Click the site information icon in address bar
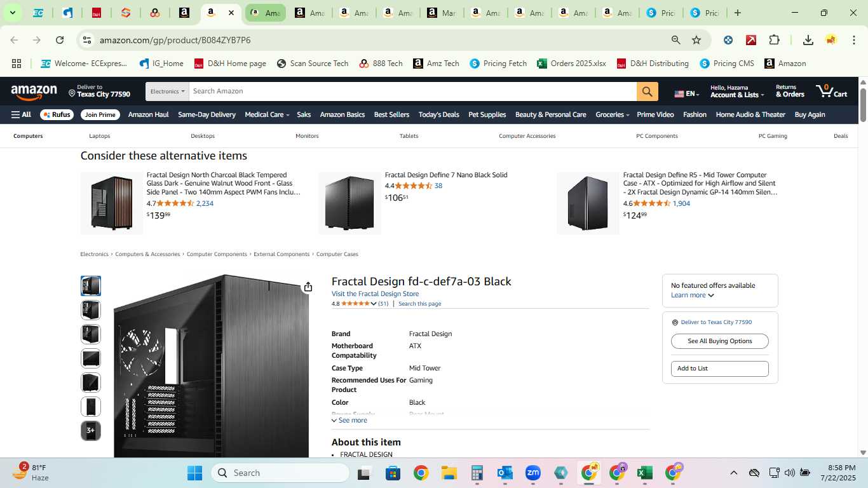Viewport: 868px width, 488px height. tap(87, 40)
